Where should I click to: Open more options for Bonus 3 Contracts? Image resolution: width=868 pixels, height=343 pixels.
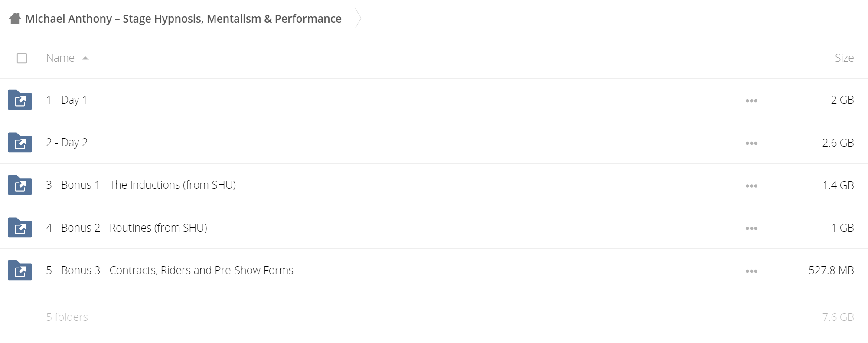click(x=751, y=271)
